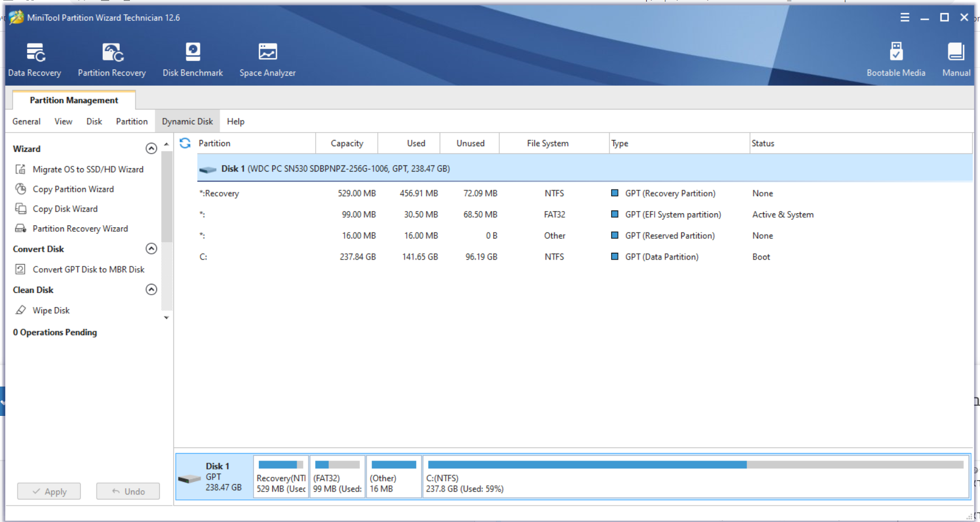This screenshot has width=980, height=522.
Task: Click the sidebar scroll up arrow
Action: click(167, 144)
